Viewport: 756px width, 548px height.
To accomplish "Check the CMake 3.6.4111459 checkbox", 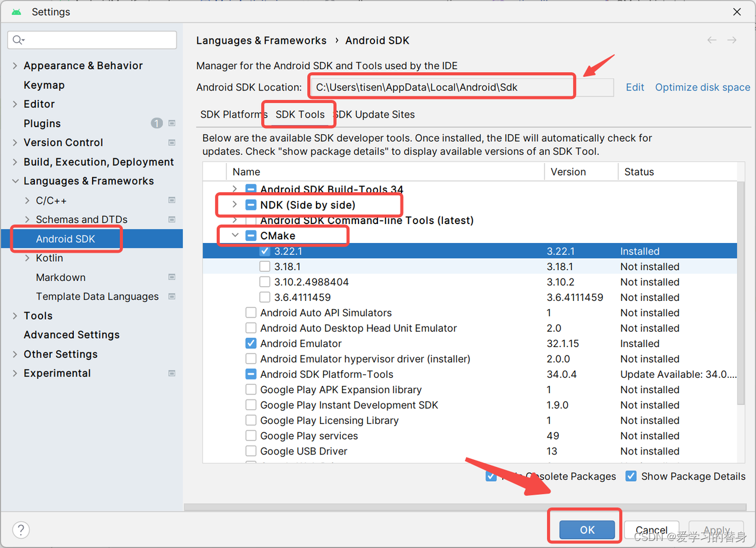I will pyautogui.click(x=265, y=297).
